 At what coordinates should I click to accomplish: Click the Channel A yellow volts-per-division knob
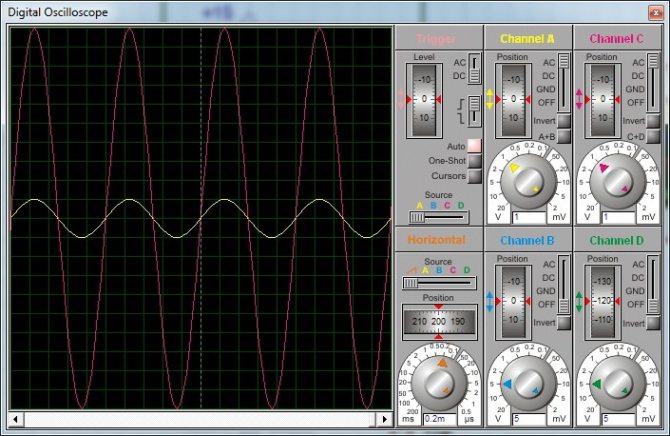tap(528, 182)
